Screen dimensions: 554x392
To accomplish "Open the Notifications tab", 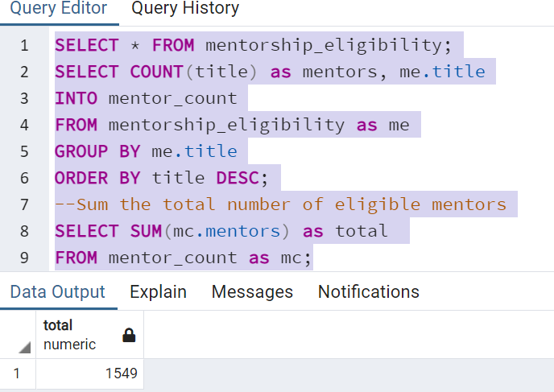I will [369, 292].
